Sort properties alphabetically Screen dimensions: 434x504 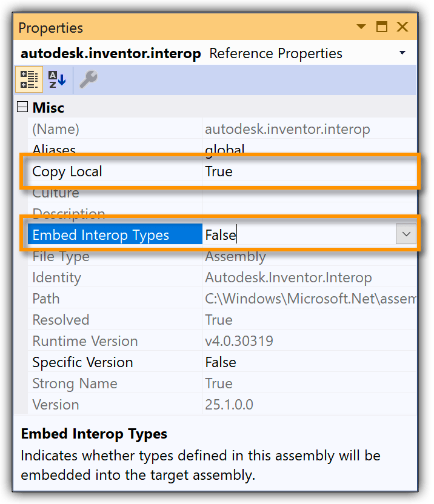click(56, 79)
